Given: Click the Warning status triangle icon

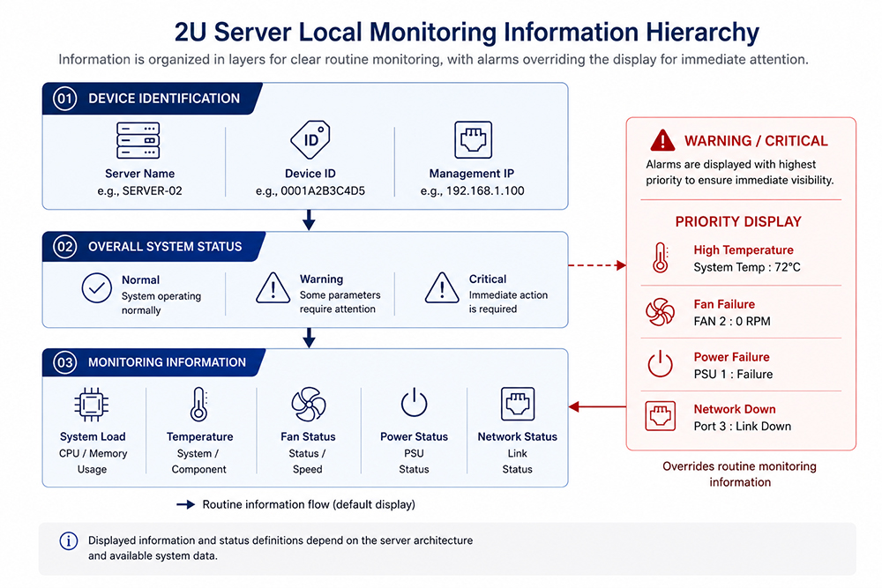Looking at the screenshot, I should click(x=273, y=287).
